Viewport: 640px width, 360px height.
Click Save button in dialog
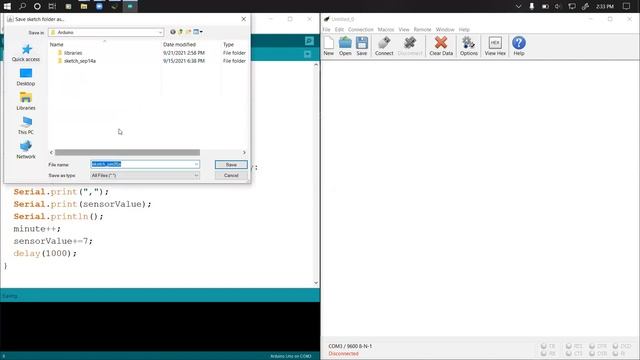click(231, 164)
